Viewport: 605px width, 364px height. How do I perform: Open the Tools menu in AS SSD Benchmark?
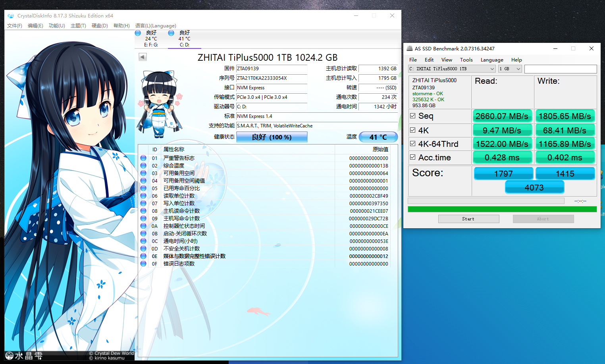466,60
